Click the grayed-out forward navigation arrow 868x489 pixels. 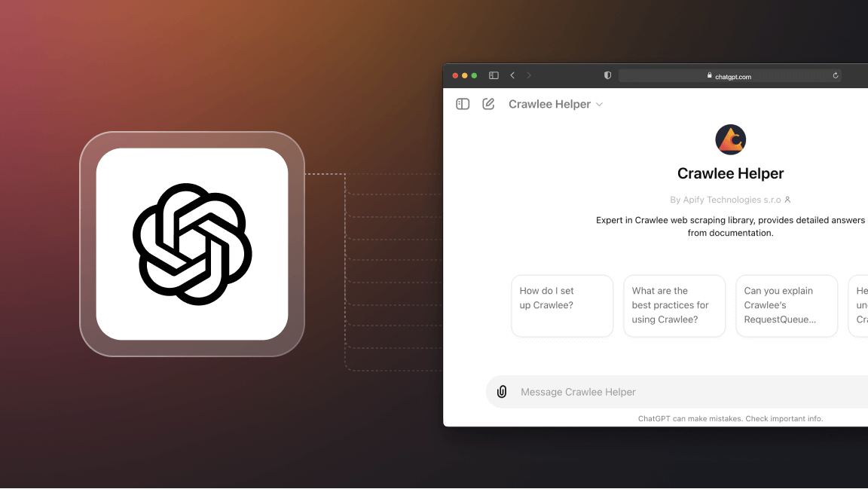point(529,75)
